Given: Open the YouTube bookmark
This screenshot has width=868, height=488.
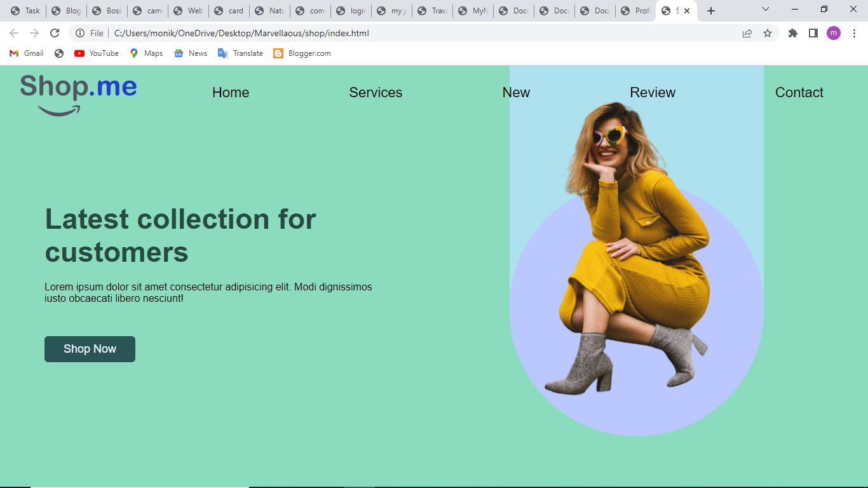Looking at the screenshot, I should point(97,53).
